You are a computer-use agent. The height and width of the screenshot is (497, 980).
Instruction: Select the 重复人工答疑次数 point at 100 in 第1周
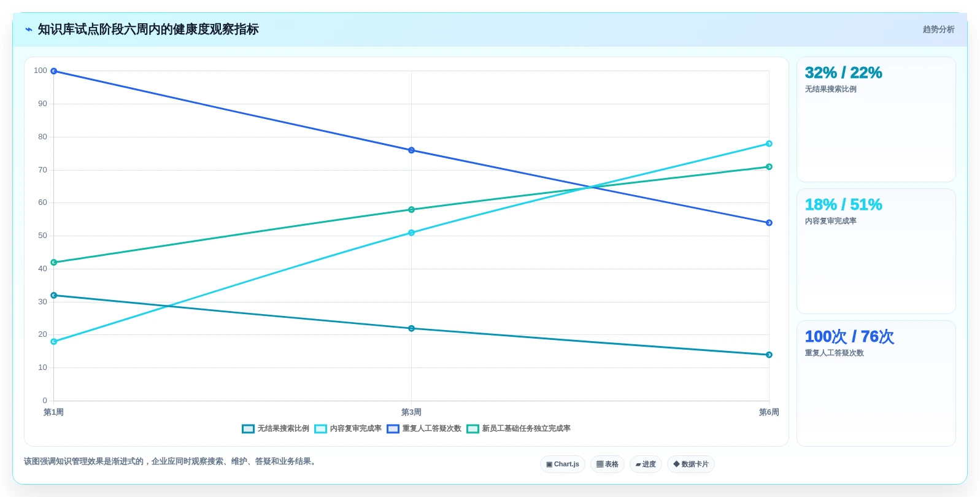[x=53, y=71]
